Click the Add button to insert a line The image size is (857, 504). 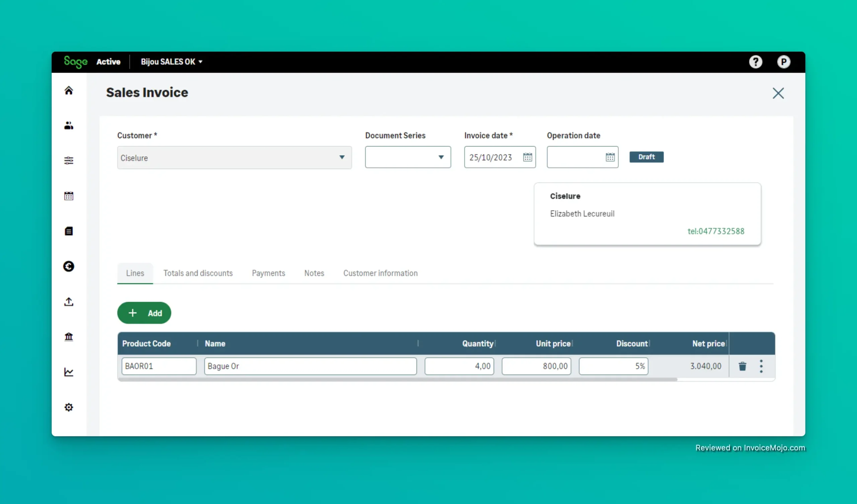coord(144,313)
